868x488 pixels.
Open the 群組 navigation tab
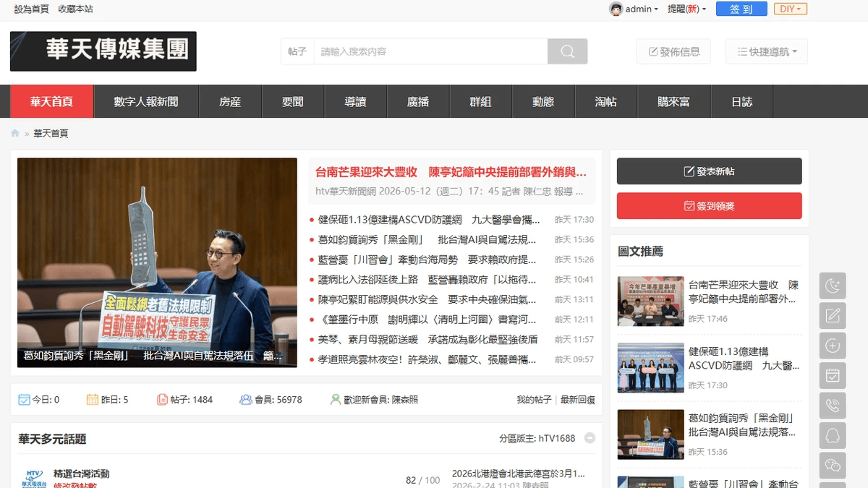pyautogui.click(x=480, y=101)
